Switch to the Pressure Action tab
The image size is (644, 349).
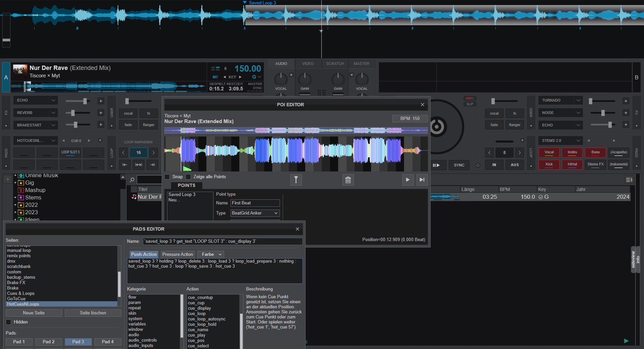[x=177, y=255]
